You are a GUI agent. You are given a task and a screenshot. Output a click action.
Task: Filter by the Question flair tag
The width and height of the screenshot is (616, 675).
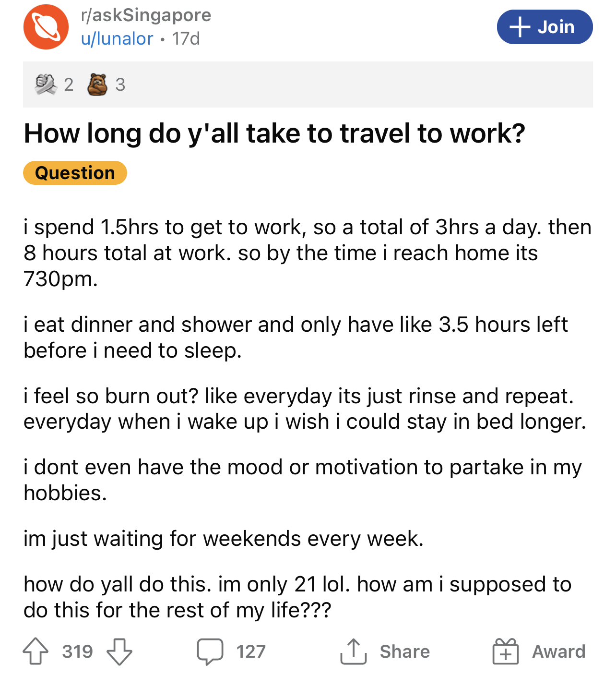75,173
